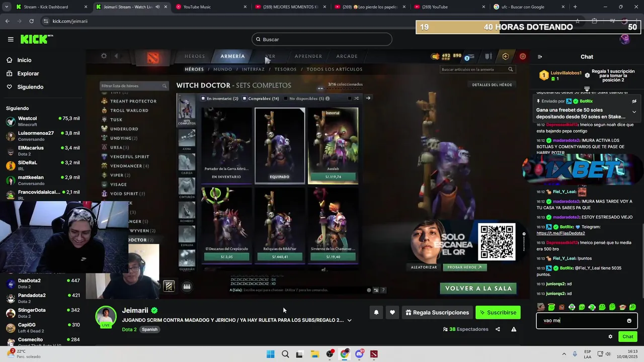Insert the halo green emote

coord(551,307)
